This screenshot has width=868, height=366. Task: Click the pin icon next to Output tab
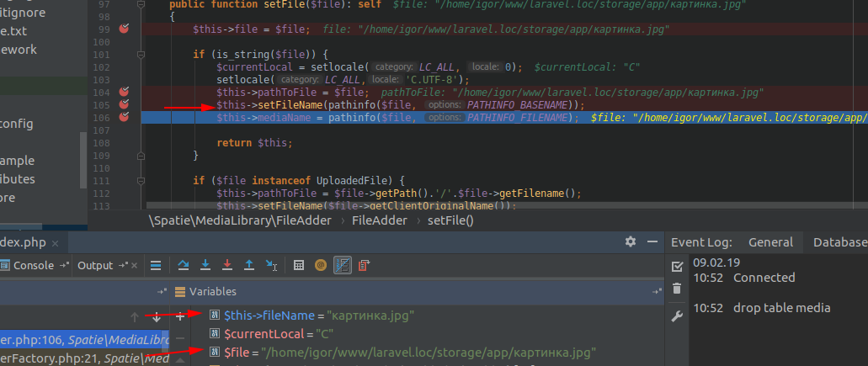(123, 265)
